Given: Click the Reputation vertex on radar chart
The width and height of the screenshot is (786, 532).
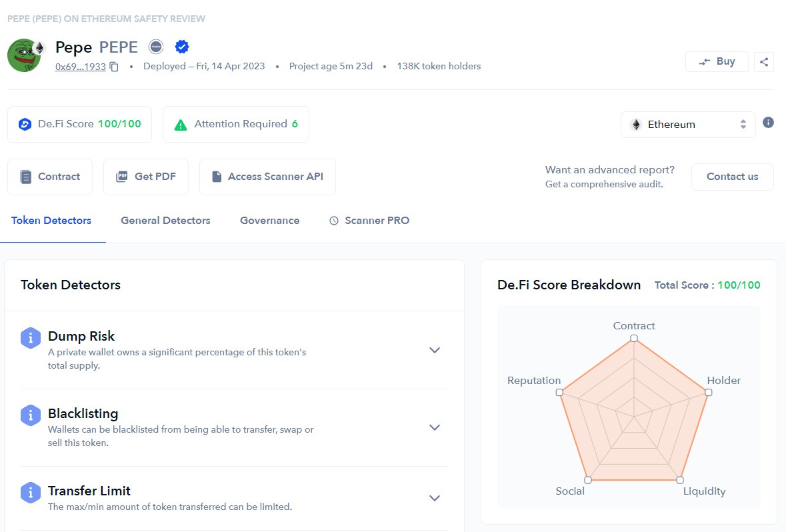Looking at the screenshot, I should pos(559,393).
